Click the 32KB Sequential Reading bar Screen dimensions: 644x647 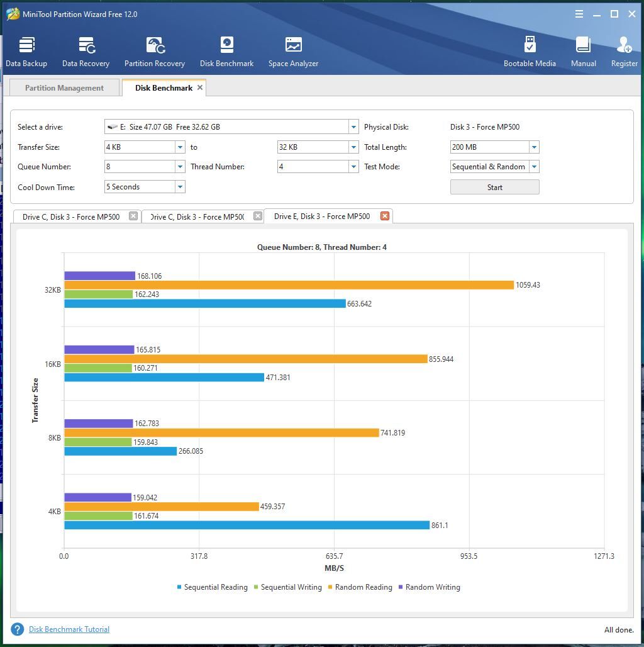(x=205, y=303)
